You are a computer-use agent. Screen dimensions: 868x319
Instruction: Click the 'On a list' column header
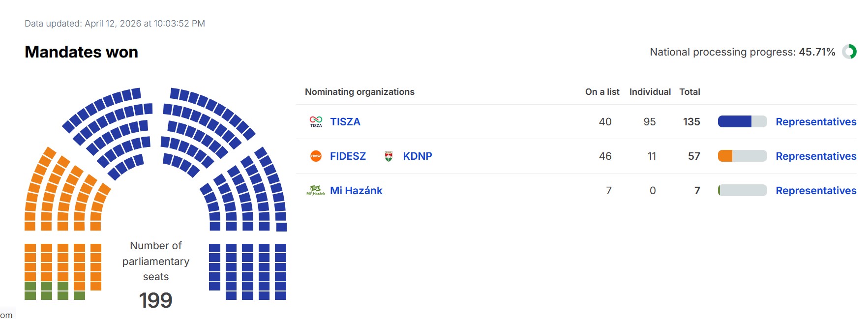pos(602,92)
